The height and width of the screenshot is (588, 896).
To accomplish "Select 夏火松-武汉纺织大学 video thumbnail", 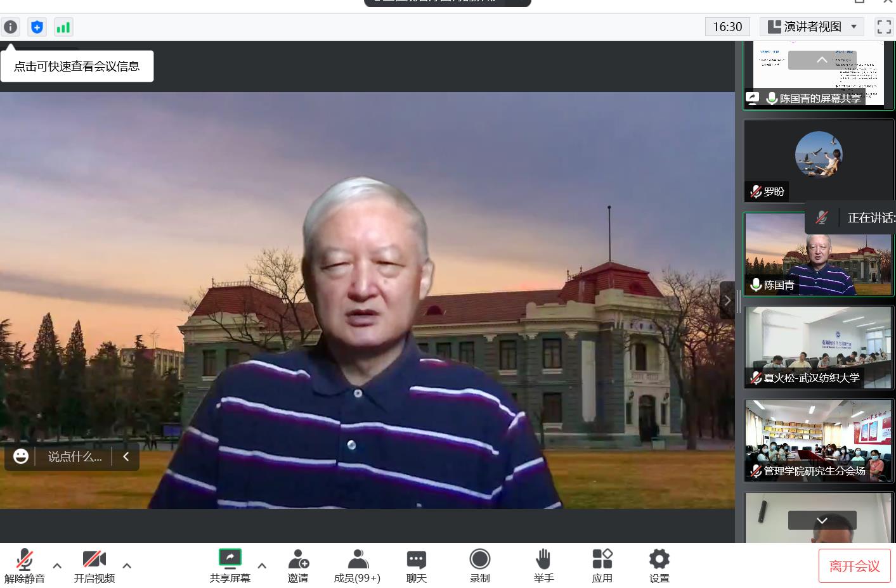I will pyautogui.click(x=818, y=347).
